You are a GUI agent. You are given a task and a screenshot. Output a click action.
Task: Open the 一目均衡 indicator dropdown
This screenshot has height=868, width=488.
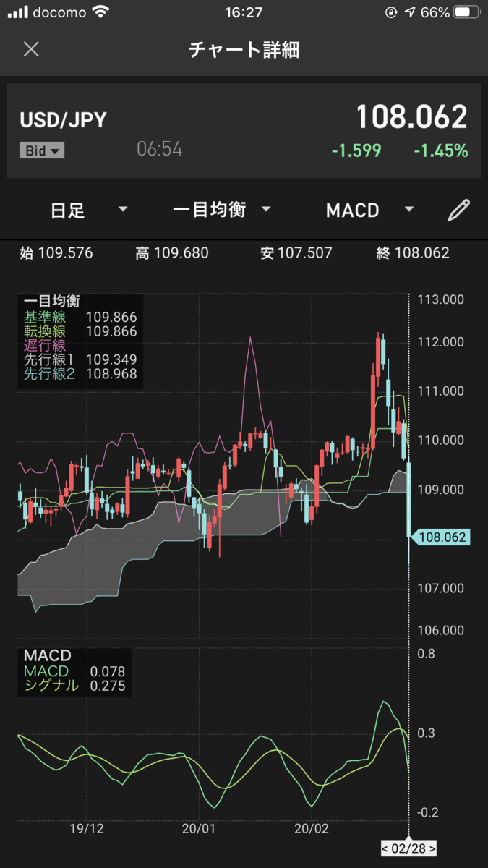coord(221,210)
